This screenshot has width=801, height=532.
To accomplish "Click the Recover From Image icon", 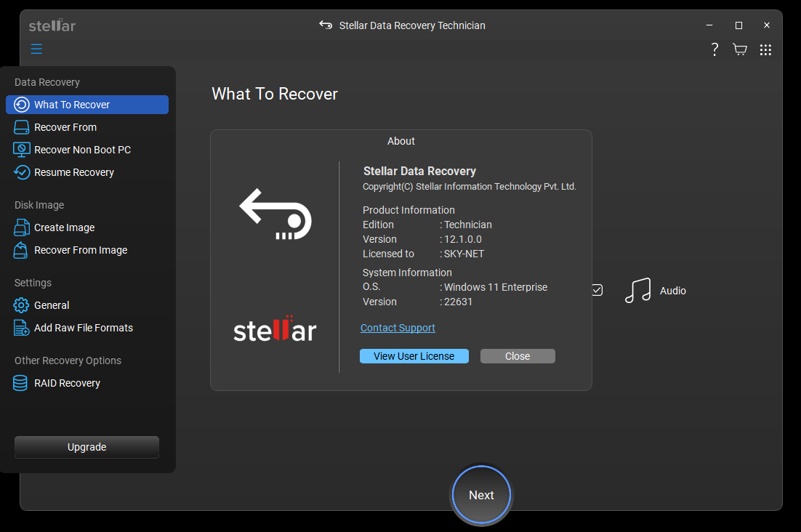I will 21,250.
